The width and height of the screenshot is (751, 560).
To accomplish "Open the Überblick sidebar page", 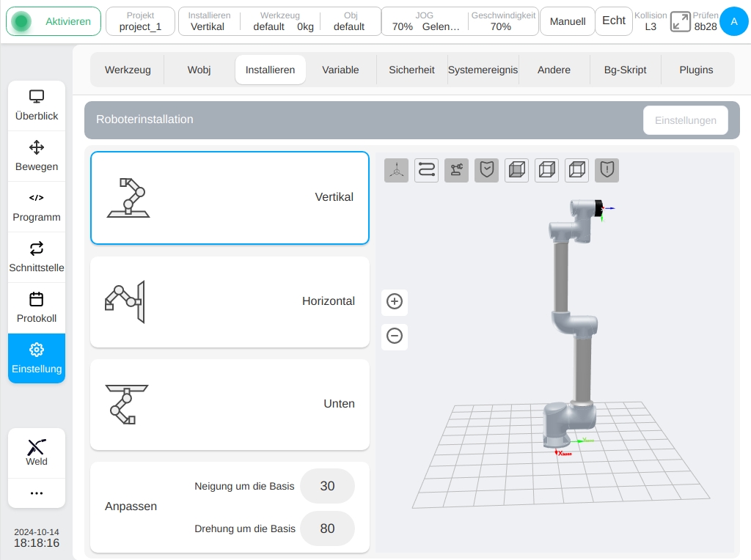I will 37,106.
